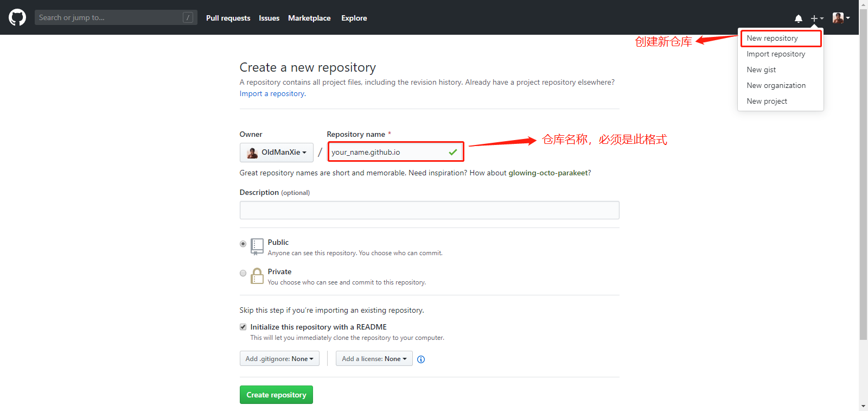The image size is (868, 411).
Task: Select the Public radio button
Action: tap(243, 244)
